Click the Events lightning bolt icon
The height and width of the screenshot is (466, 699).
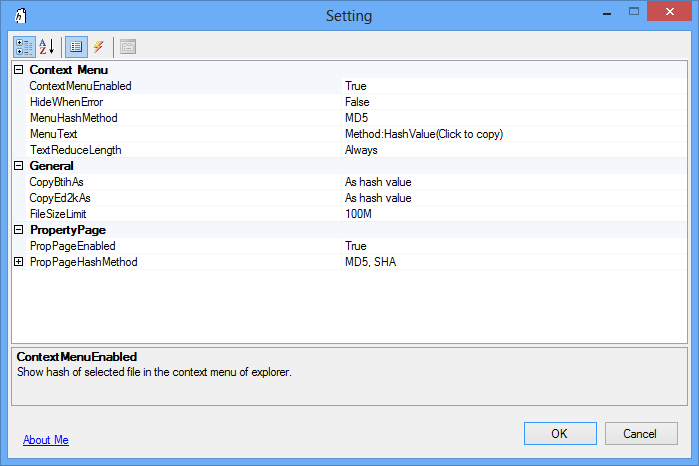point(98,46)
